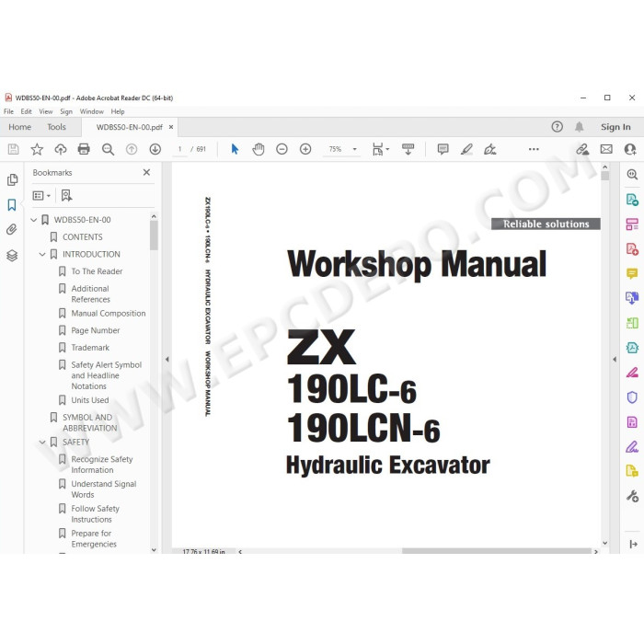Click document vertical scroll down arrow
This screenshot has width=644, height=644.
(x=604, y=543)
